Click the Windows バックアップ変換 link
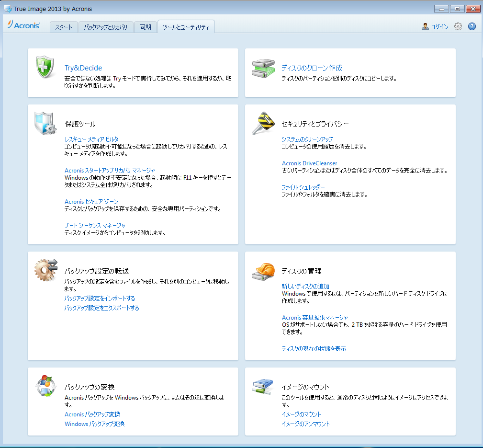Image resolution: width=483 pixels, height=448 pixels. click(x=95, y=424)
